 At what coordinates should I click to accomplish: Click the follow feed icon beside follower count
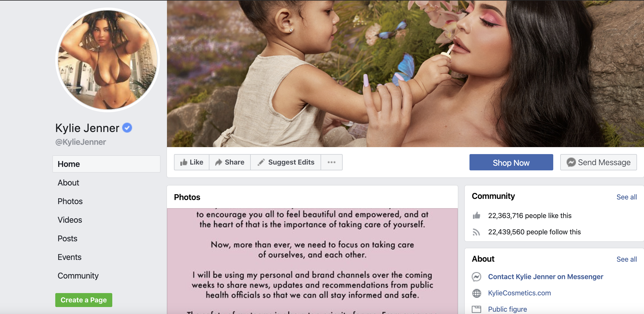(x=476, y=232)
